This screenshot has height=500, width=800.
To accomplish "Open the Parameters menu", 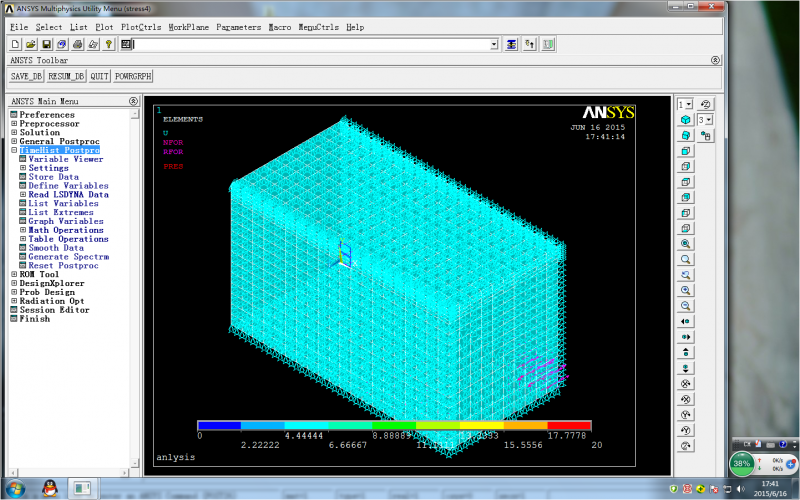I will [238, 27].
